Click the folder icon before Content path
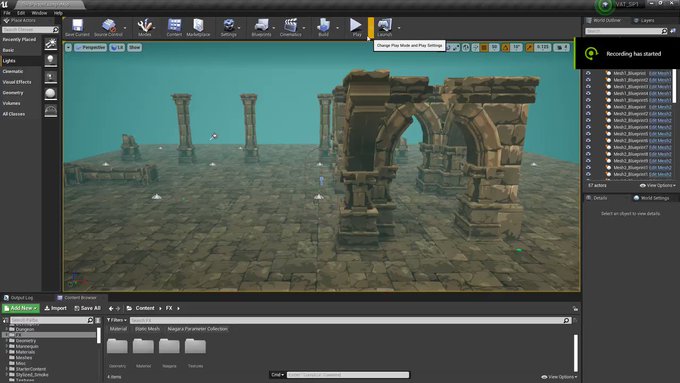The width and height of the screenshot is (680, 383). 129,308
